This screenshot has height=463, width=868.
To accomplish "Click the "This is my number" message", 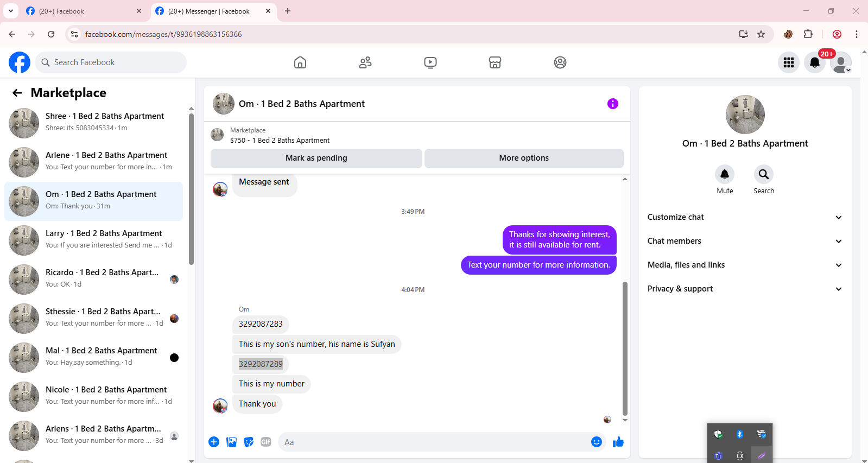I will pyautogui.click(x=271, y=384).
